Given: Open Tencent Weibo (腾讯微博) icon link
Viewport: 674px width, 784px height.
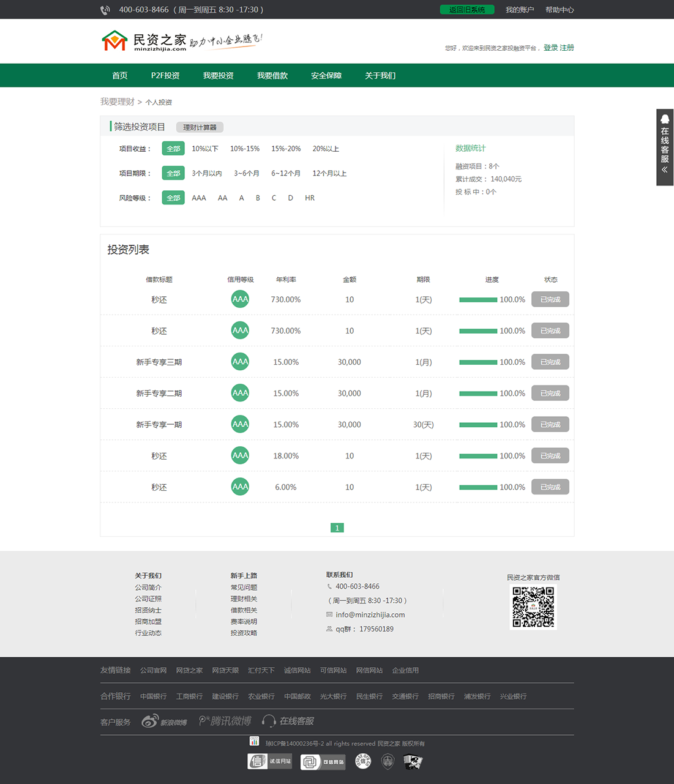Looking at the screenshot, I should 225,722.
